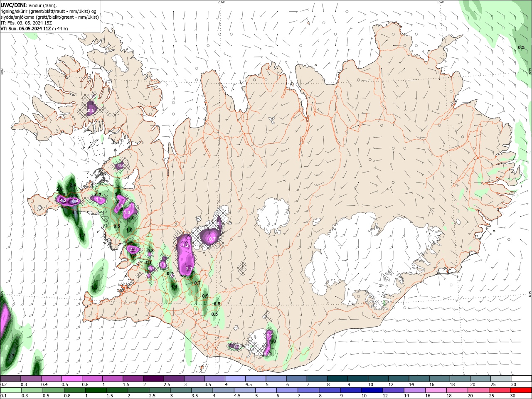
Task: Click the '1.2' value inside the pink snow area
Action: 186,246
